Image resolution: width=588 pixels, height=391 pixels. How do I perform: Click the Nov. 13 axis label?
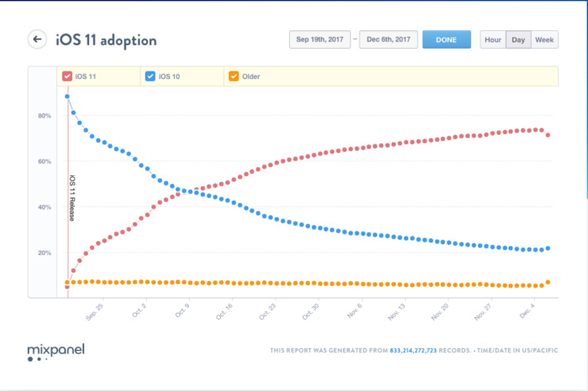click(x=396, y=311)
